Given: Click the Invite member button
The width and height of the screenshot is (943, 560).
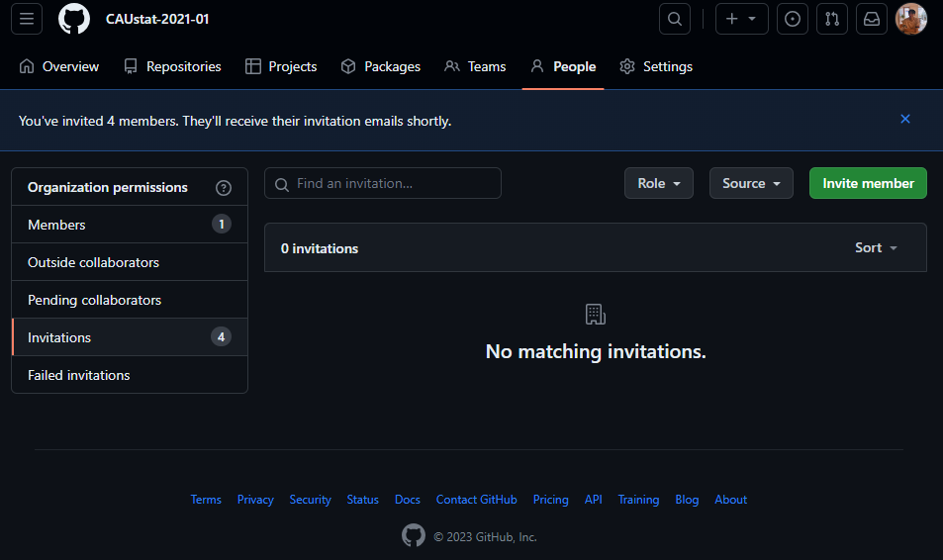Looking at the screenshot, I should pos(868,183).
